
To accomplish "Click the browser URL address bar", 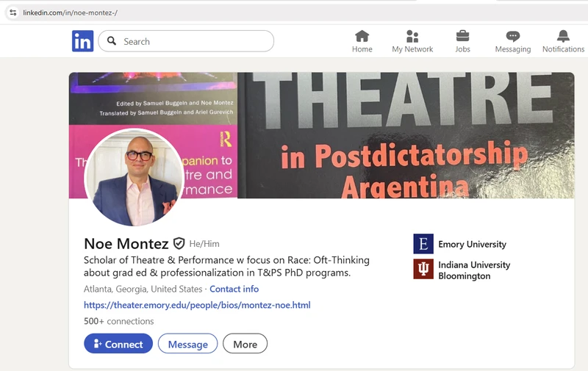I will tap(220, 12).
